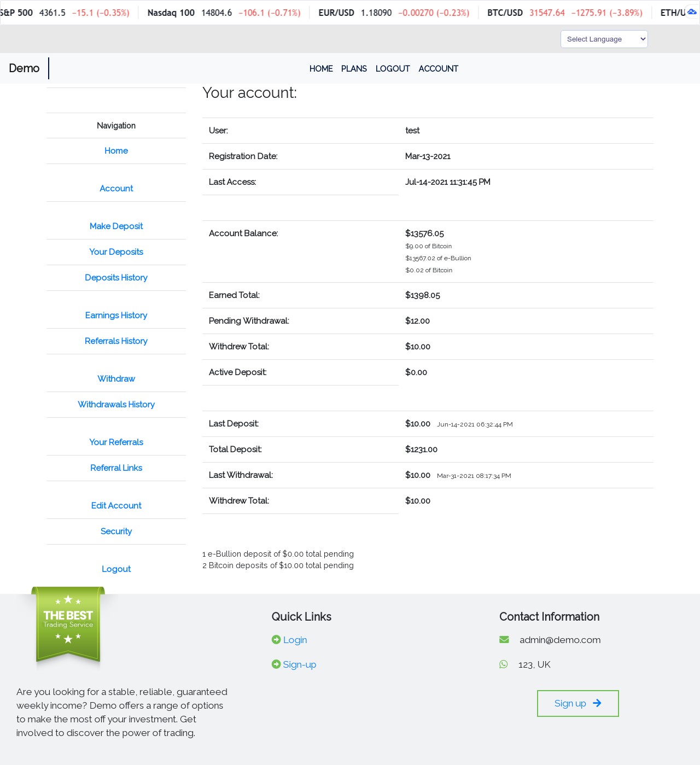The image size is (700, 765).
Task: Click the green arrow icon beside Login
Action: pos(276,640)
